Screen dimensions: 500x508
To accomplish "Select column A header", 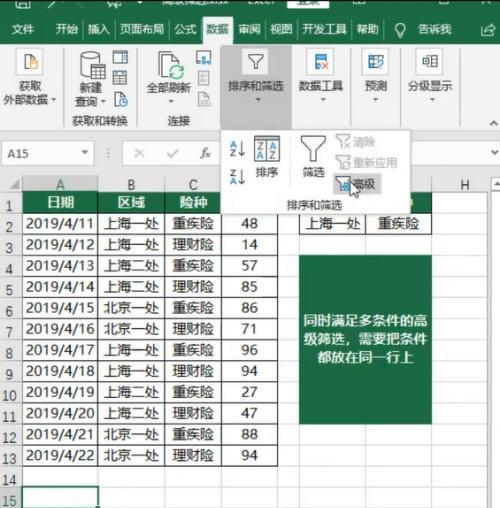I will tap(60, 184).
